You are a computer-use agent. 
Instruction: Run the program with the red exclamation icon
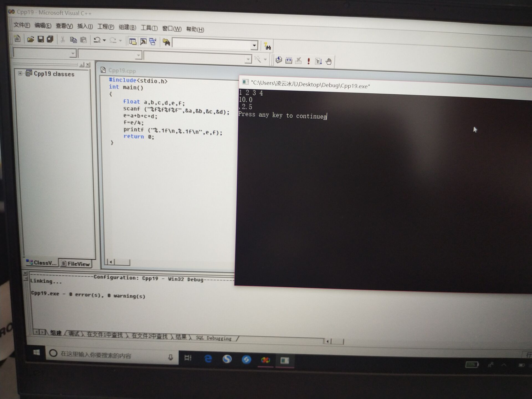(308, 61)
